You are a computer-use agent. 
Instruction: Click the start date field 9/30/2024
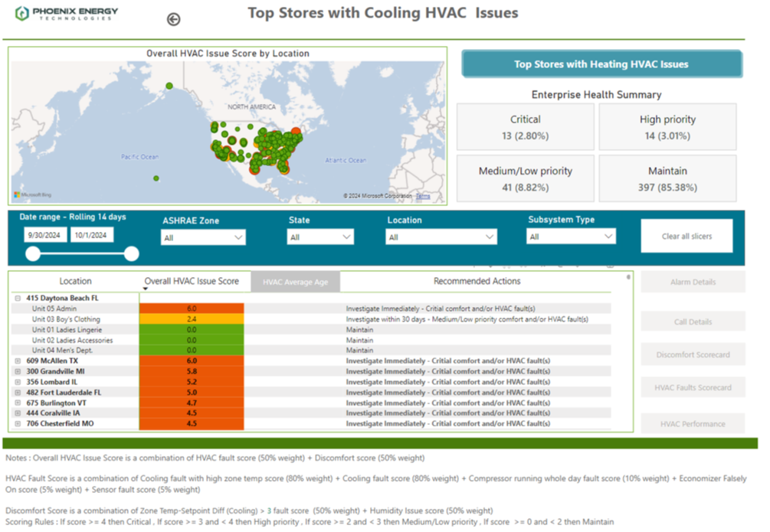coord(45,235)
